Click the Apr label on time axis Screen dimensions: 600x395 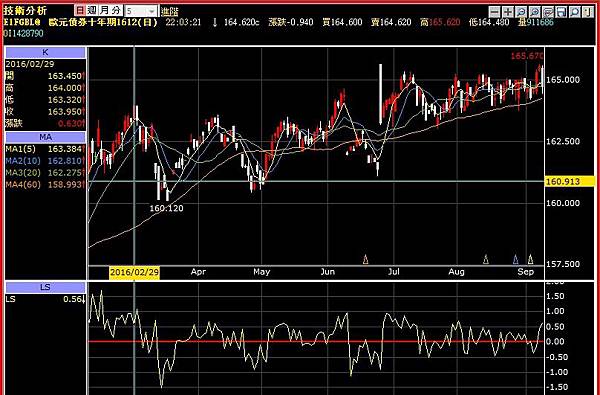[x=198, y=272]
